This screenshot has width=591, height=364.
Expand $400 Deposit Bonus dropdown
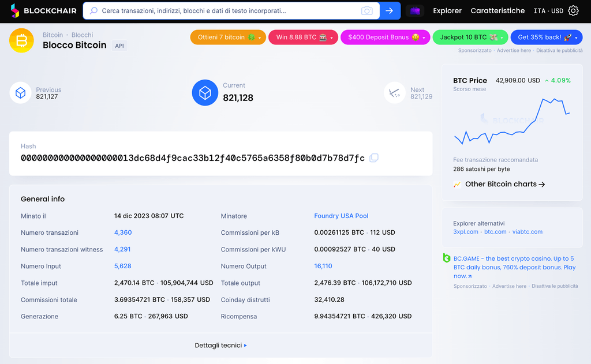[385, 37]
